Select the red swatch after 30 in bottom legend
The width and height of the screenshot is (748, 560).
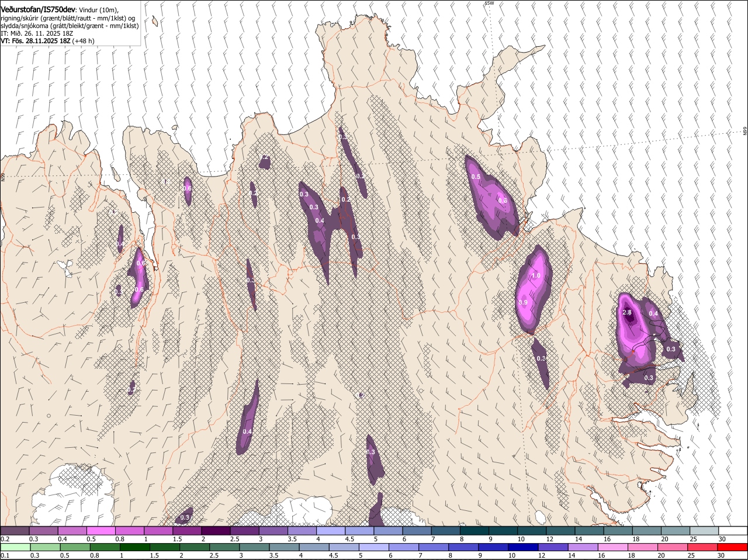(733, 547)
